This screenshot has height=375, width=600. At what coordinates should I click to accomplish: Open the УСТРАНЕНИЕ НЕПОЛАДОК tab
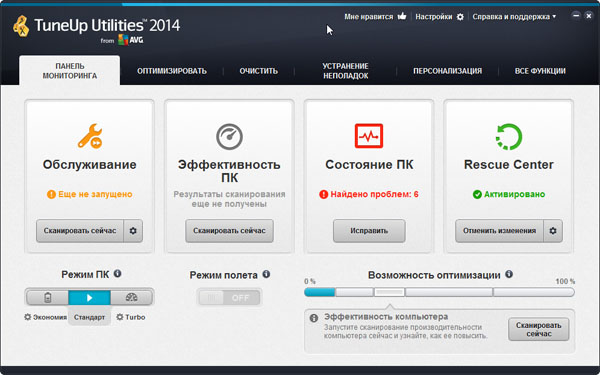[x=346, y=71]
